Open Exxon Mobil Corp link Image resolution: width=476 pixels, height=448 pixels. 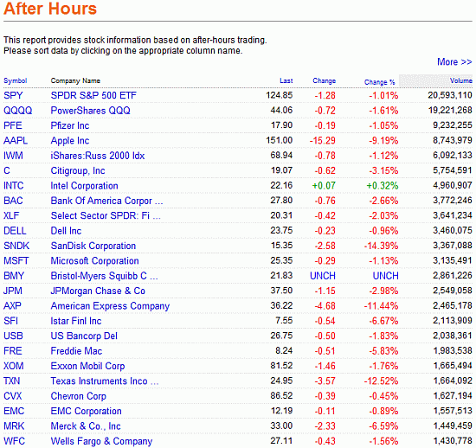tap(87, 366)
